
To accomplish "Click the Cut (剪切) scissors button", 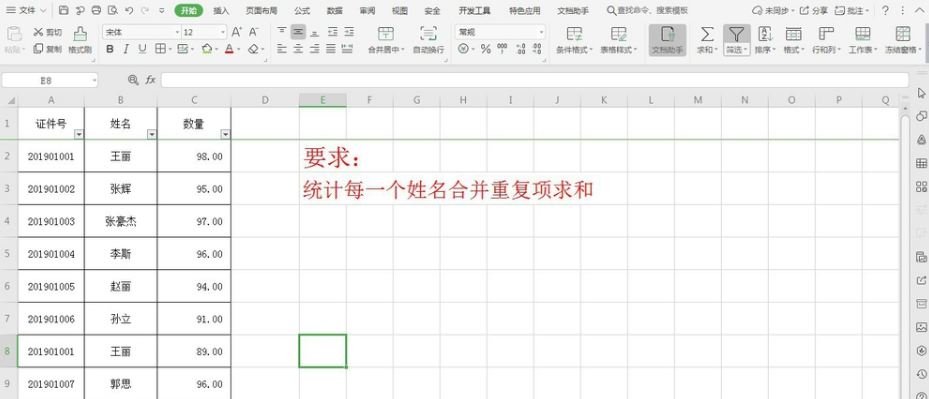I will [48, 32].
